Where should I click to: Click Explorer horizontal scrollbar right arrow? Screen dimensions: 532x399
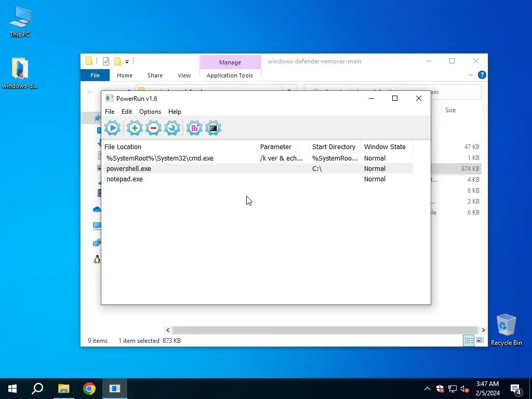(483, 330)
